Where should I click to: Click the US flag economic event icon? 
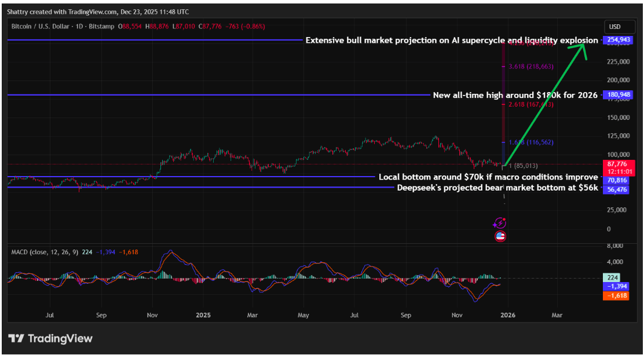point(500,236)
